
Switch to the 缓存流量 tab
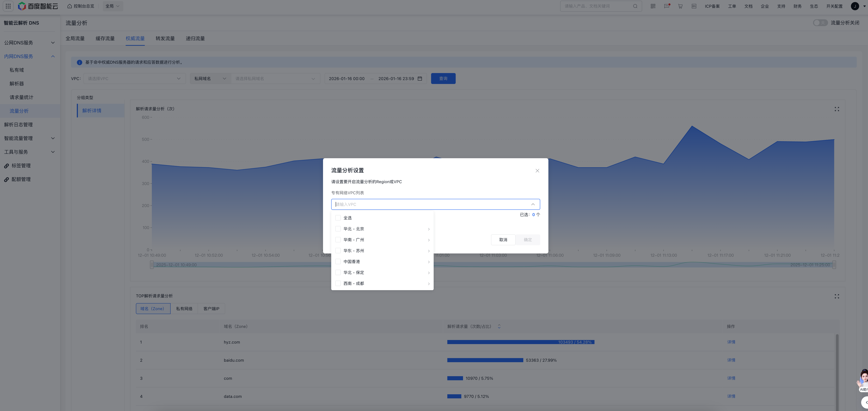(105, 38)
